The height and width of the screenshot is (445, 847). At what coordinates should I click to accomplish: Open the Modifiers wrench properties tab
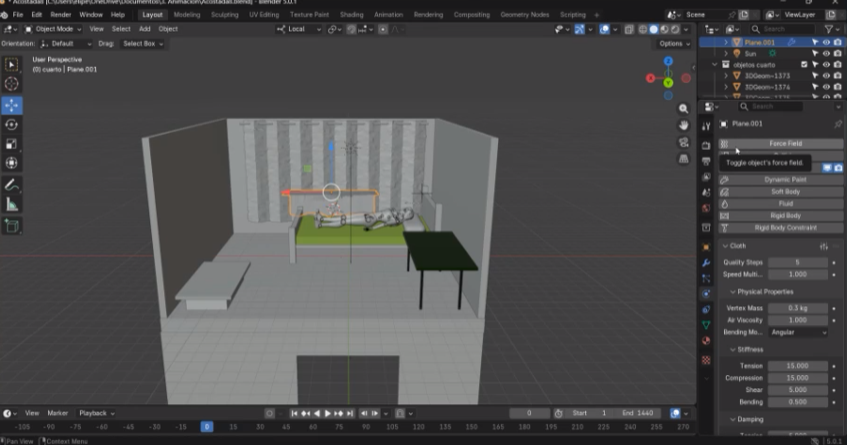(706, 262)
